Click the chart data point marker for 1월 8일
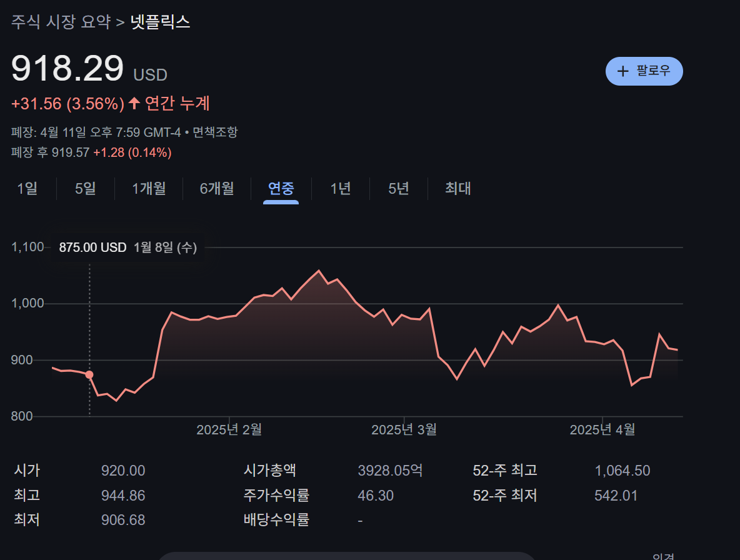Image resolution: width=740 pixels, height=560 pixels. [x=89, y=374]
